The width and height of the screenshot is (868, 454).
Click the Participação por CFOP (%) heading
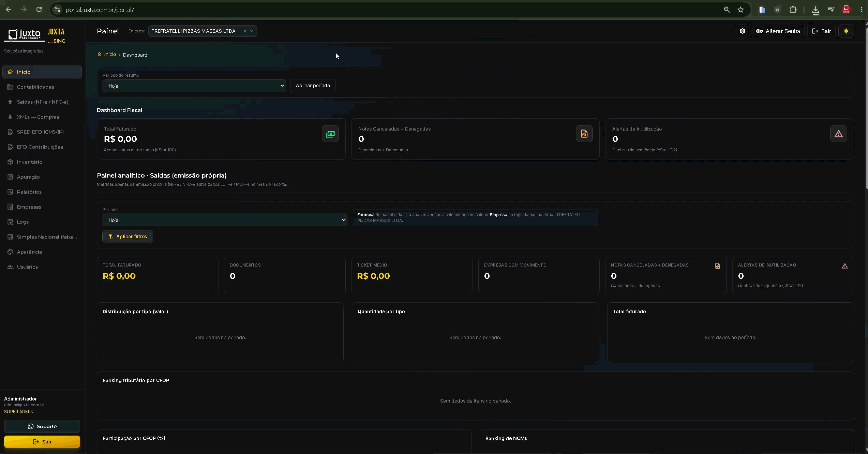[134, 438]
